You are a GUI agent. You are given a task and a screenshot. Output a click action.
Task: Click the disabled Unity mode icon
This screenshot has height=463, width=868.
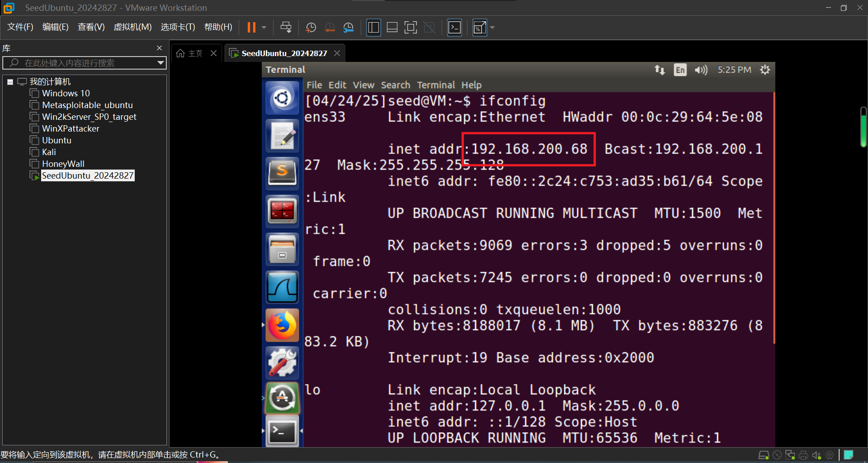coord(429,28)
